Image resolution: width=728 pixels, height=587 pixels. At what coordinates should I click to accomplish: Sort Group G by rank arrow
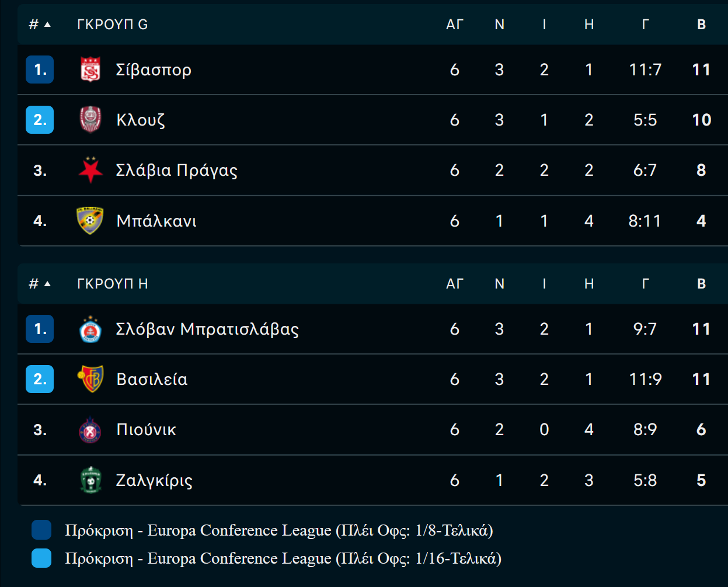coord(47,25)
